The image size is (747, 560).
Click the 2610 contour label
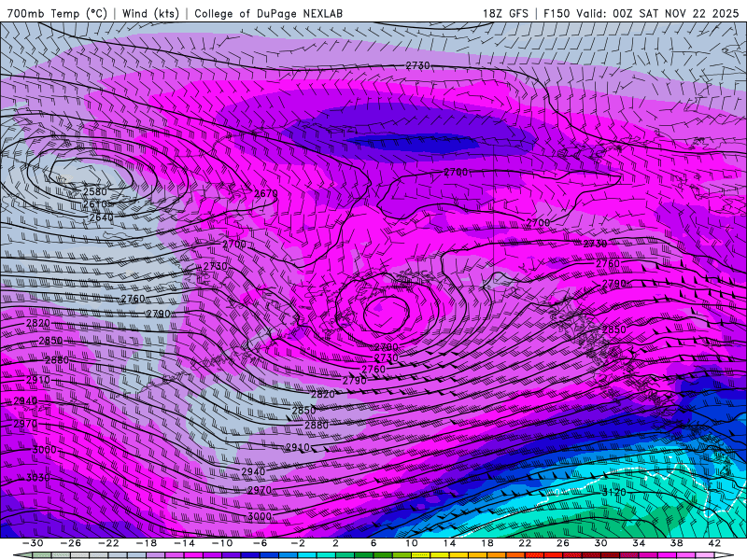(95, 204)
